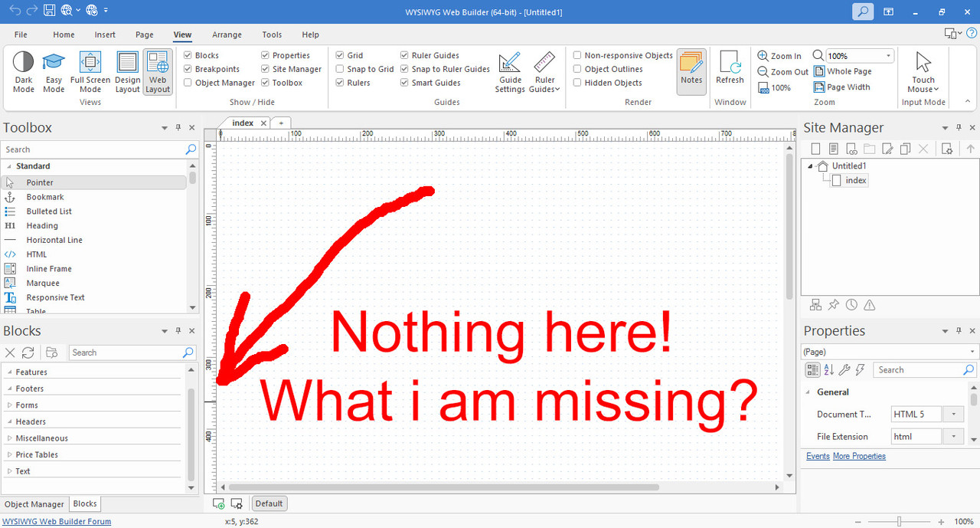This screenshot has height=528, width=980.
Task: Switch to the Object Manager panel tab
Action: 34,504
